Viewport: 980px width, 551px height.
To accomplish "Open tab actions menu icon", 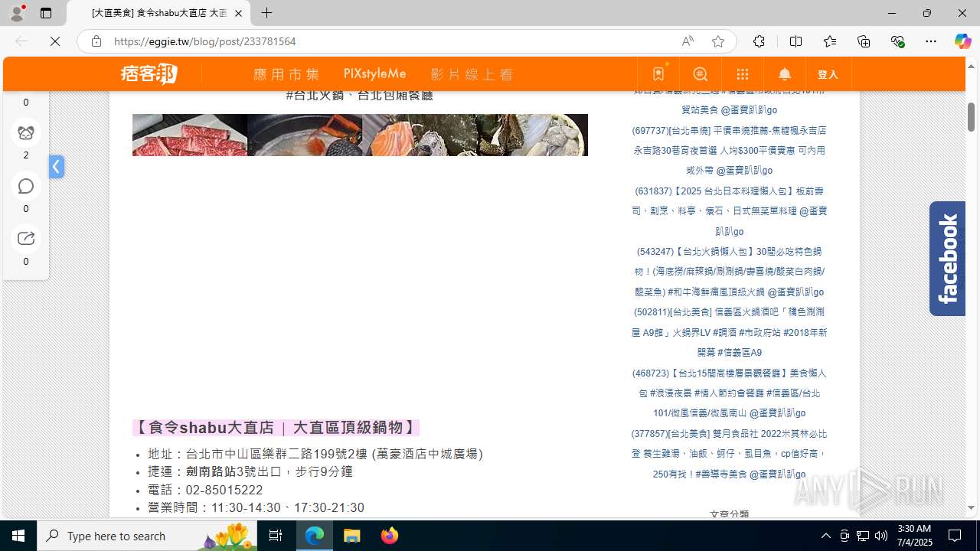I will (x=46, y=13).
